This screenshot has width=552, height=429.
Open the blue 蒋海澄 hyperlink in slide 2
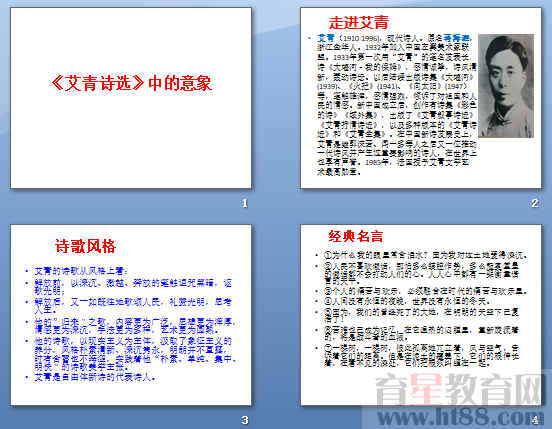coord(456,38)
